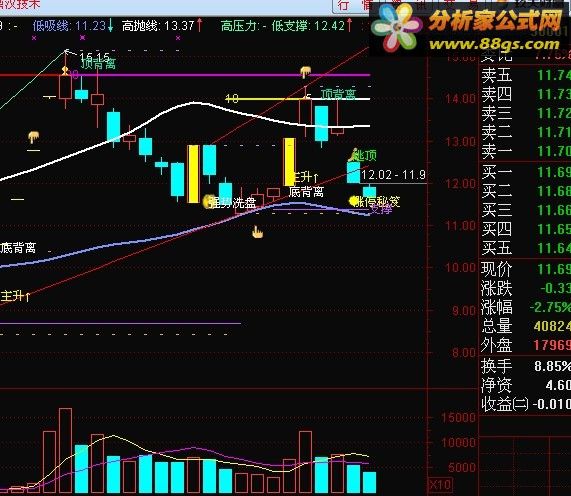Select the 买一 11.69 bid row

coord(525,172)
